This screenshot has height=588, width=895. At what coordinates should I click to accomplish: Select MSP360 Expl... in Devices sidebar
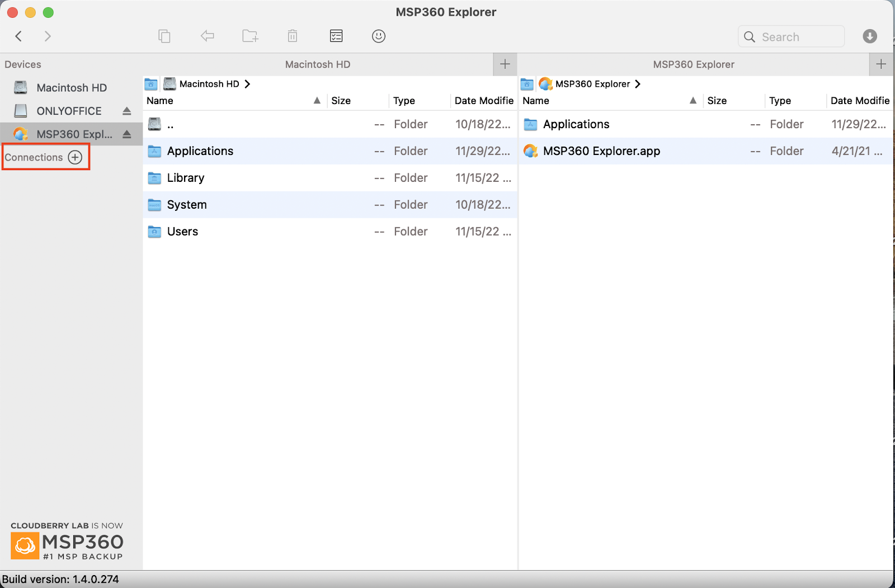(71, 134)
